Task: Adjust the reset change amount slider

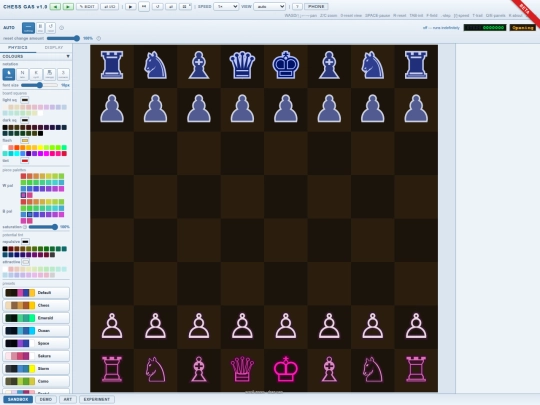Action: coord(63,38)
